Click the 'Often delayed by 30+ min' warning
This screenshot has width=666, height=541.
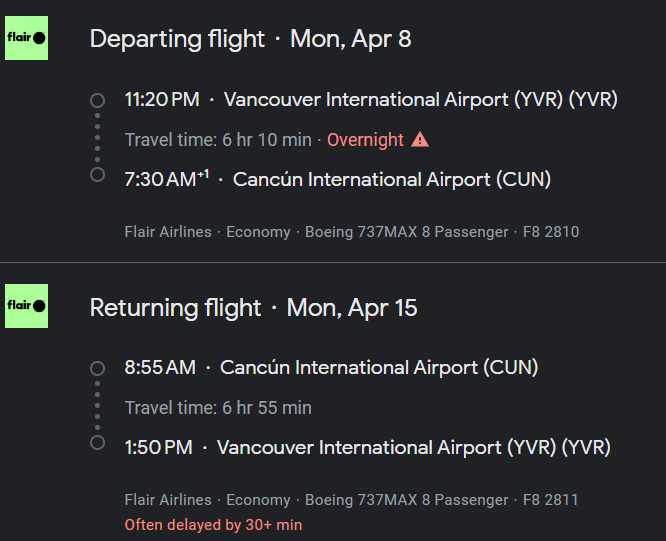[x=213, y=525]
